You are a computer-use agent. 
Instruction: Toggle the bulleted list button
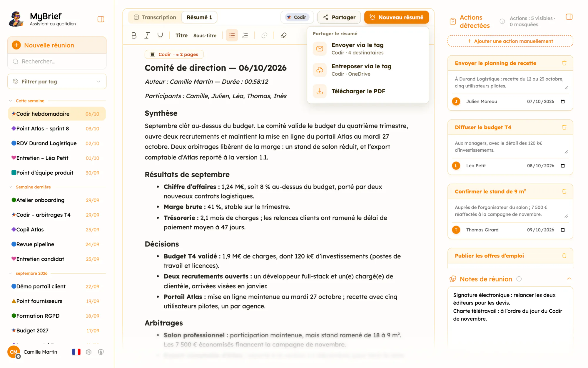[x=232, y=35]
